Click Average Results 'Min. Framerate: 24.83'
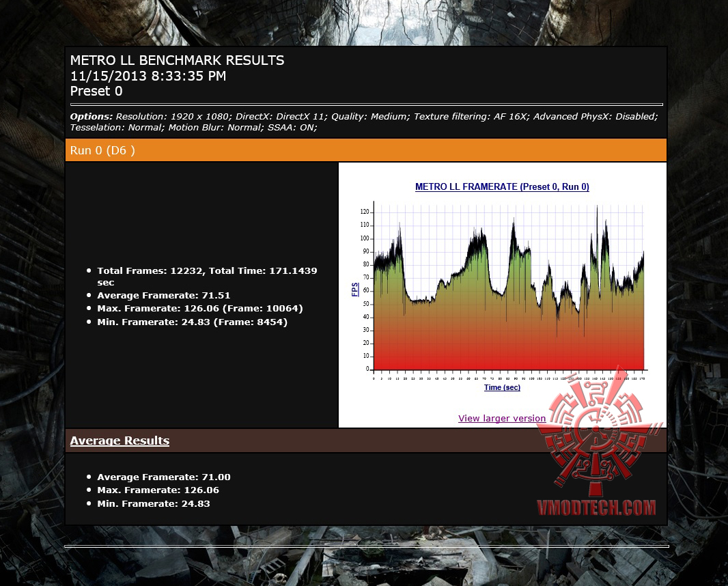This screenshot has height=586, width=728. coord(153,503)
